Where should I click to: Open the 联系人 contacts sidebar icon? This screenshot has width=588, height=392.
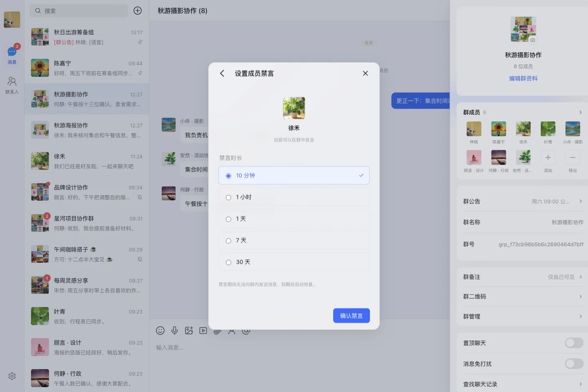(x=12, y=85)
